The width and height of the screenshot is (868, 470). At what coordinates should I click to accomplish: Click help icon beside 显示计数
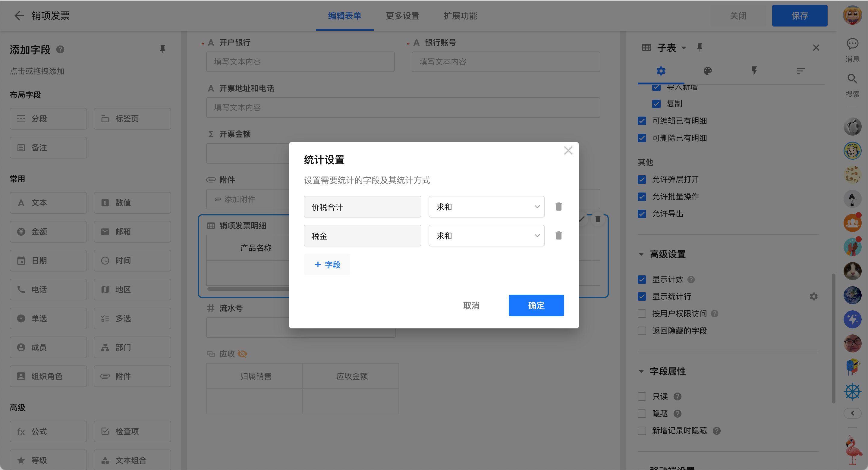click(691, 279)
